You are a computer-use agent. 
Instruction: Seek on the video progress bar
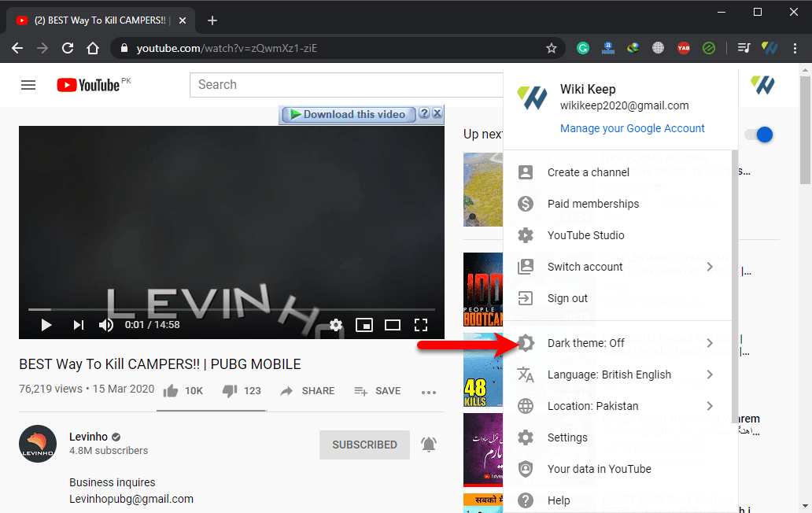click(231, 309)
